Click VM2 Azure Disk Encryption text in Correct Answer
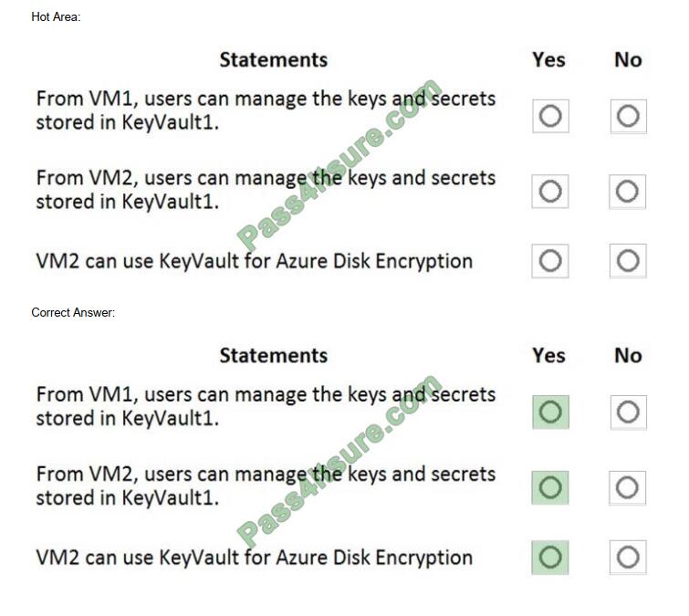 click(x=255, y=557)
